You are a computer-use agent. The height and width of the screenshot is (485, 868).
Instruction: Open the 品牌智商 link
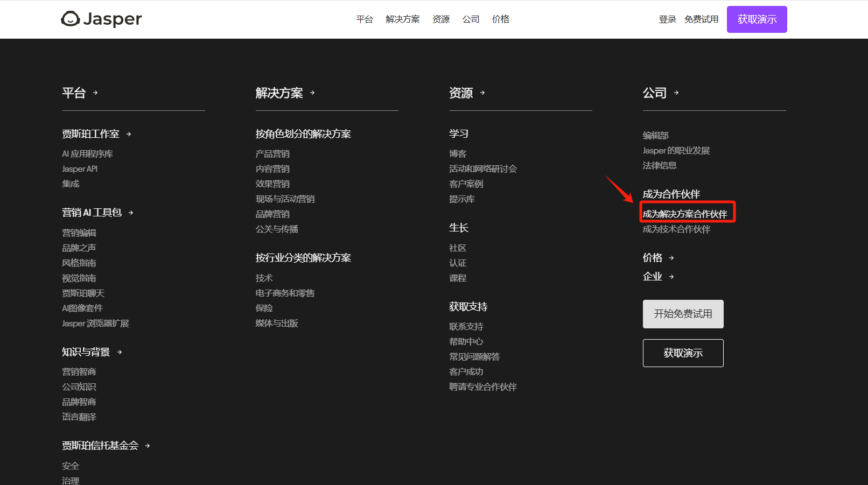(x=79, y=402)
